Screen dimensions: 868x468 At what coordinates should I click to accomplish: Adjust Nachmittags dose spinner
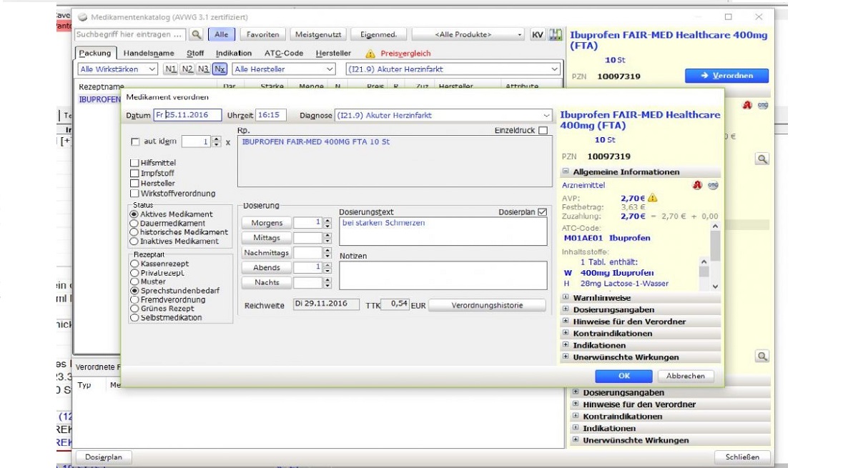(x=328, y=253)
